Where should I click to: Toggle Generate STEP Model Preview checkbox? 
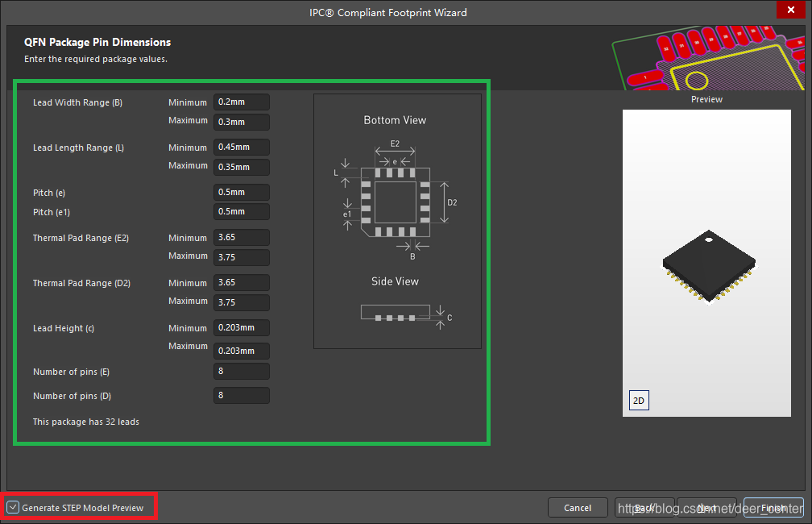(x=13, y=508)
